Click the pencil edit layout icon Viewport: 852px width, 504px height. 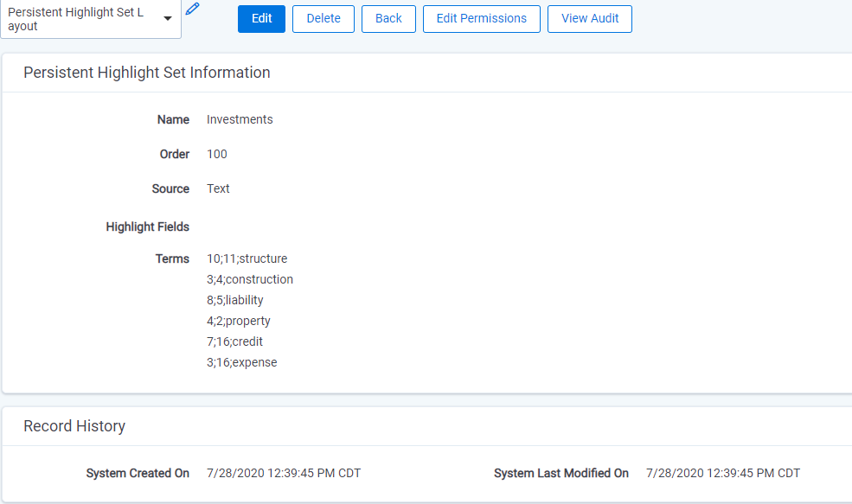point(192,9)
